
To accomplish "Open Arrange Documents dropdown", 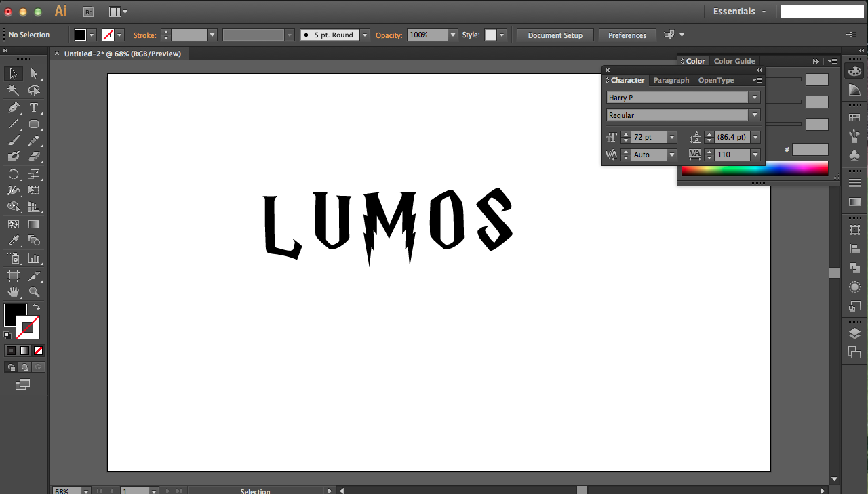I will click(x=118, y=12).
